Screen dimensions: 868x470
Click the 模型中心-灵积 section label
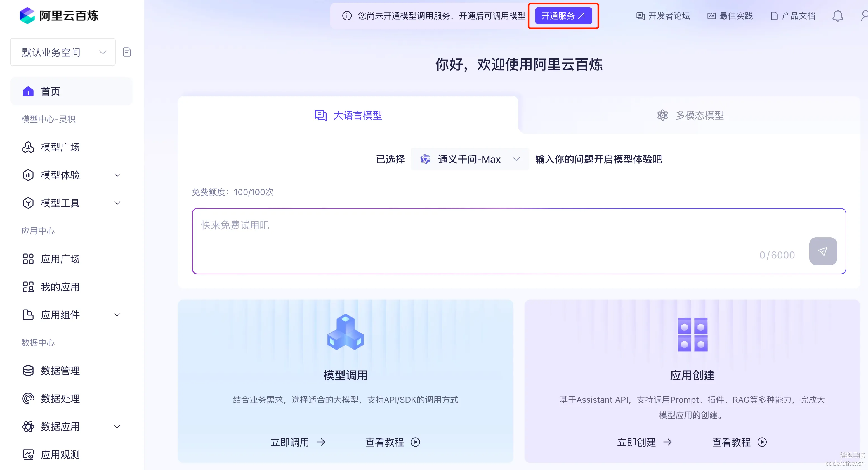click(x=48, y=119)
